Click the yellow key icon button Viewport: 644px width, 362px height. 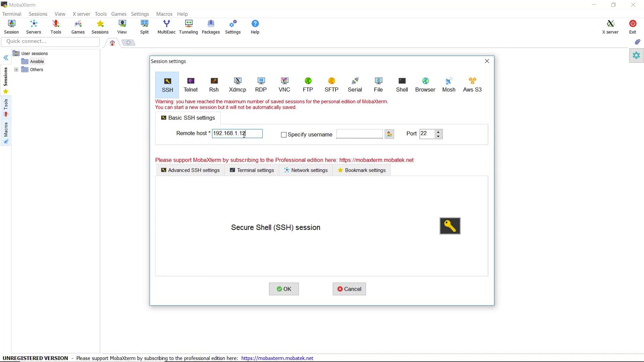coord(450,226)
